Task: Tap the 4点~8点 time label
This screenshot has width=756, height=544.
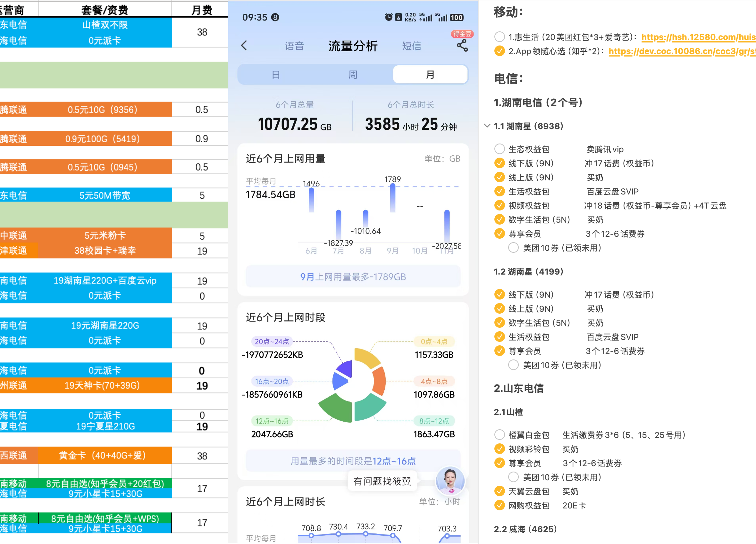Action: point(434,381)
